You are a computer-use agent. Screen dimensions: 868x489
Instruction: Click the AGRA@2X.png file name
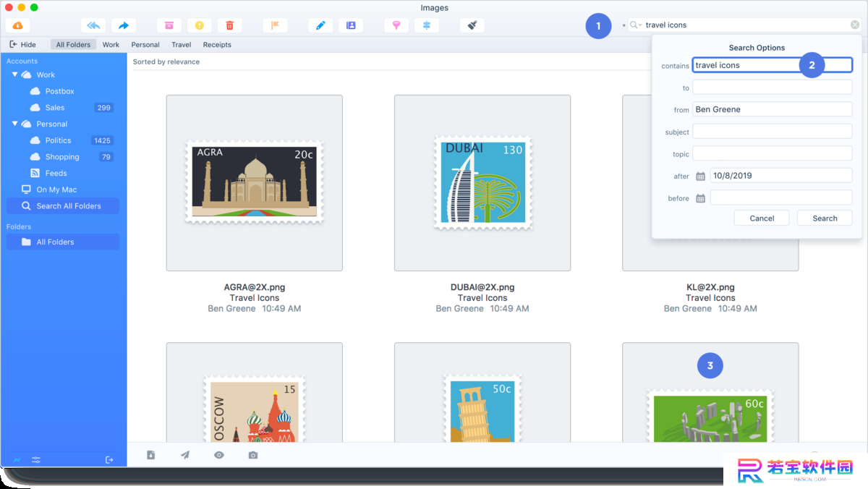(255, 287)
